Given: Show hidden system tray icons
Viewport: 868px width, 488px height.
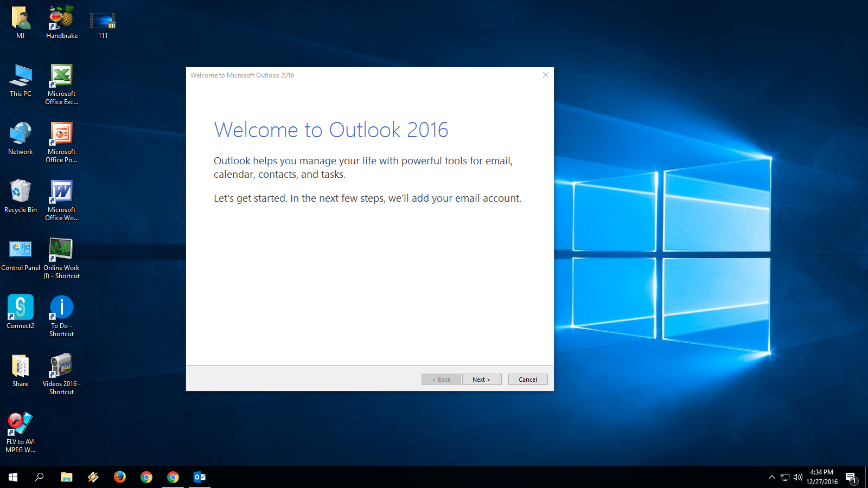Looking at the screenshot, I should click(x=771, y=477).
